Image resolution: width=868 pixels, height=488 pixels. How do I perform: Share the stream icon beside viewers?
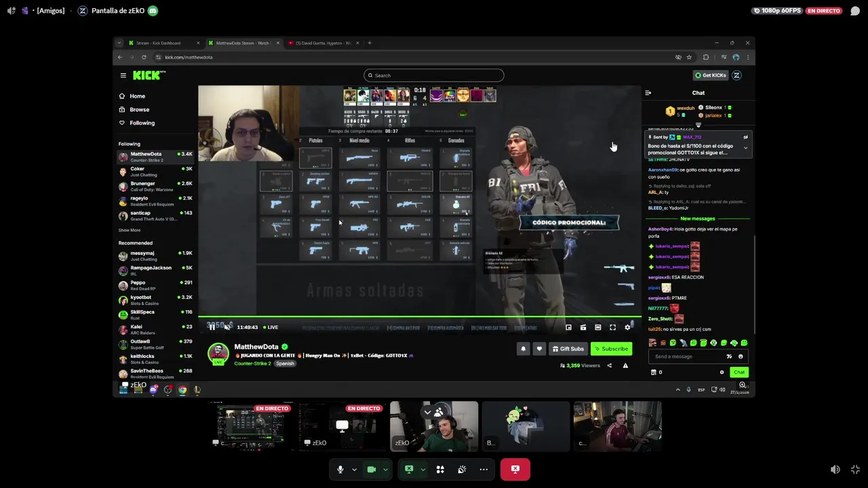[x=609, y=366]
